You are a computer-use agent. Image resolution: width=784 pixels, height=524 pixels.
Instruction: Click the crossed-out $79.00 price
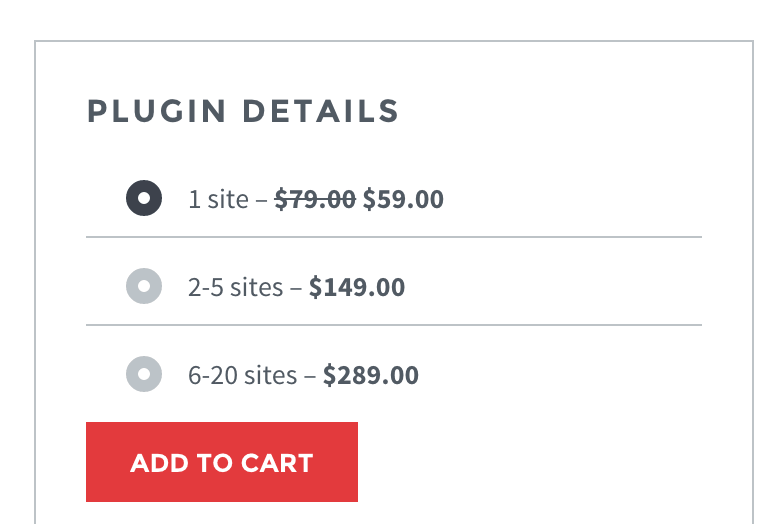315,199
